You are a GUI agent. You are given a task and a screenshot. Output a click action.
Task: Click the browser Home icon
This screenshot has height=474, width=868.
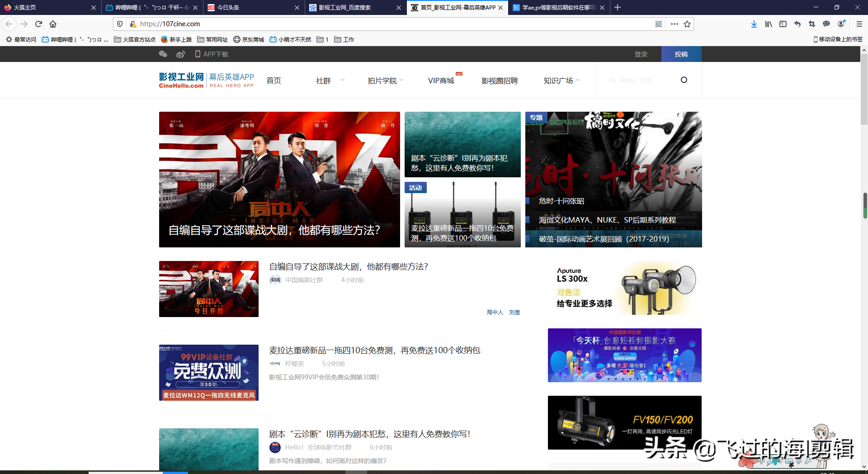tap(53, 24)
